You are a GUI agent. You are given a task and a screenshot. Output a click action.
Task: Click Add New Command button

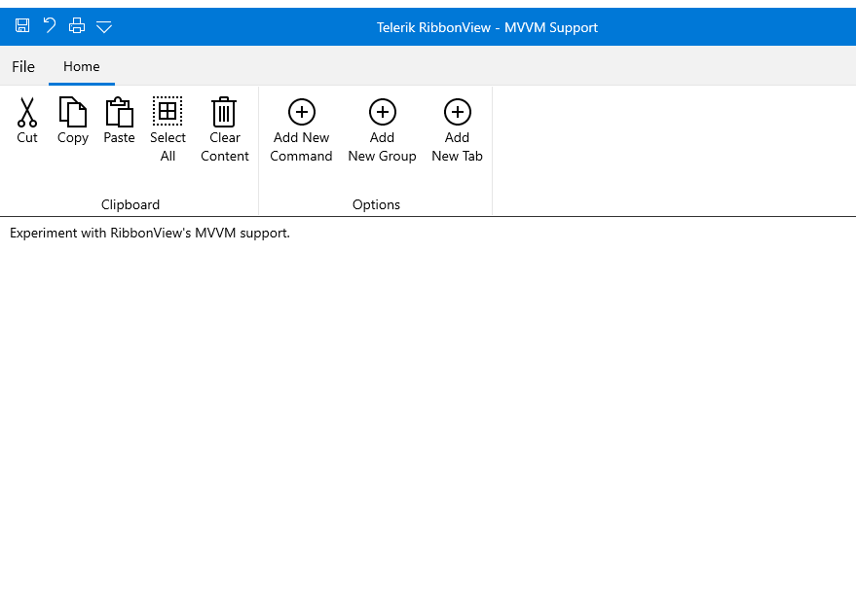[301, 130]
